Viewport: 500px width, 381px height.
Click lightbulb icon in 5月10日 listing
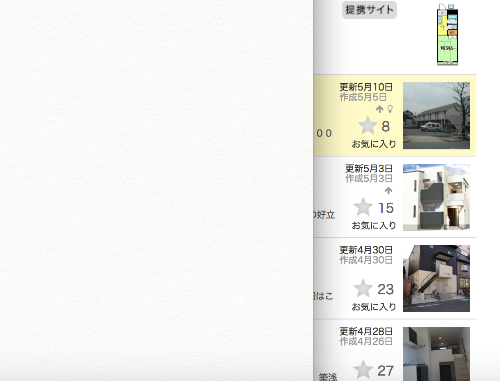(x=390, y=109)
